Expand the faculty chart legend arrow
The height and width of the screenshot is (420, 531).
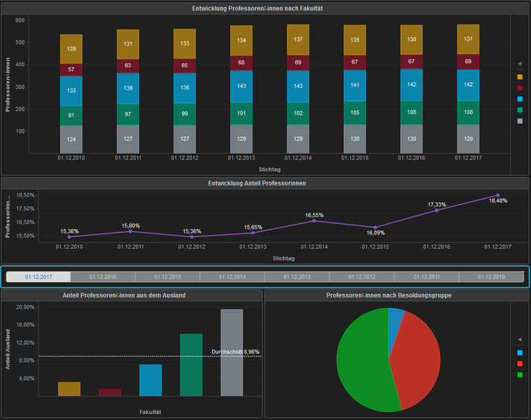tap(519, 64)
